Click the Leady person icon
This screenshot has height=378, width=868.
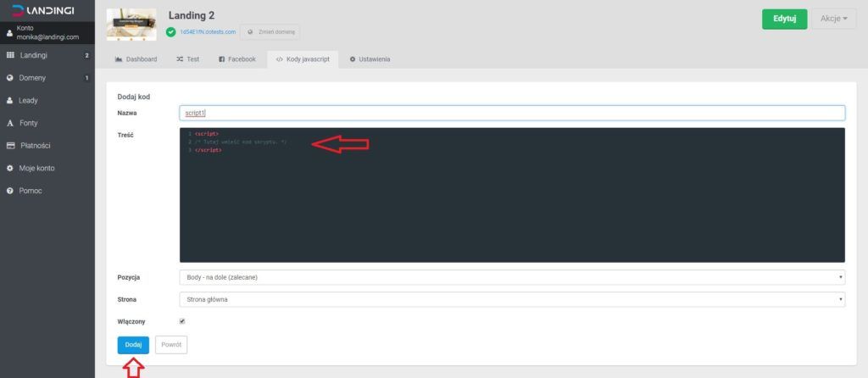coord(9,100)
